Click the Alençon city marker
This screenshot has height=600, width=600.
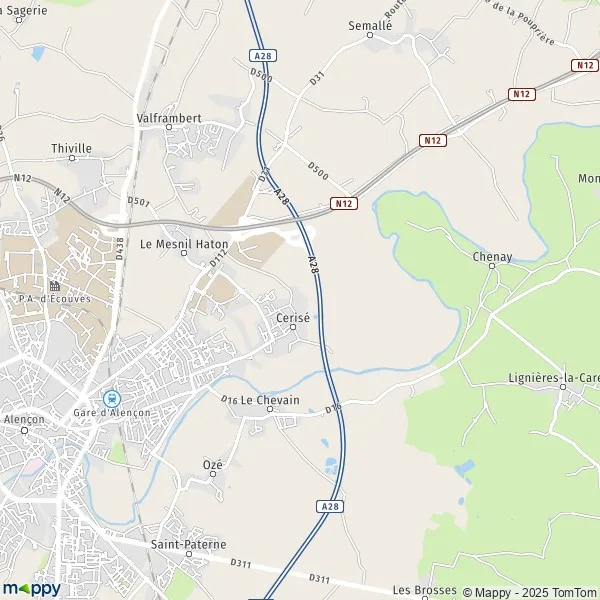[x=24, y=430]
